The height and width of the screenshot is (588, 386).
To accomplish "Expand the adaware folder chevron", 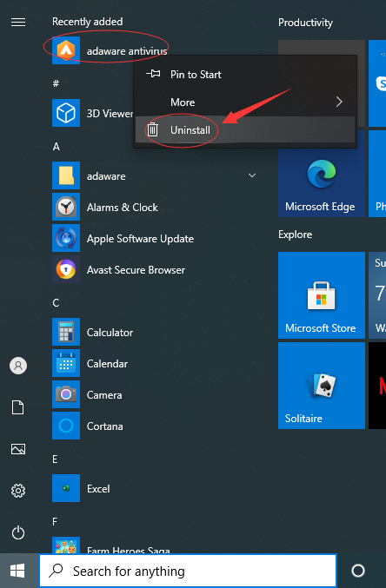I will (252, 175).
